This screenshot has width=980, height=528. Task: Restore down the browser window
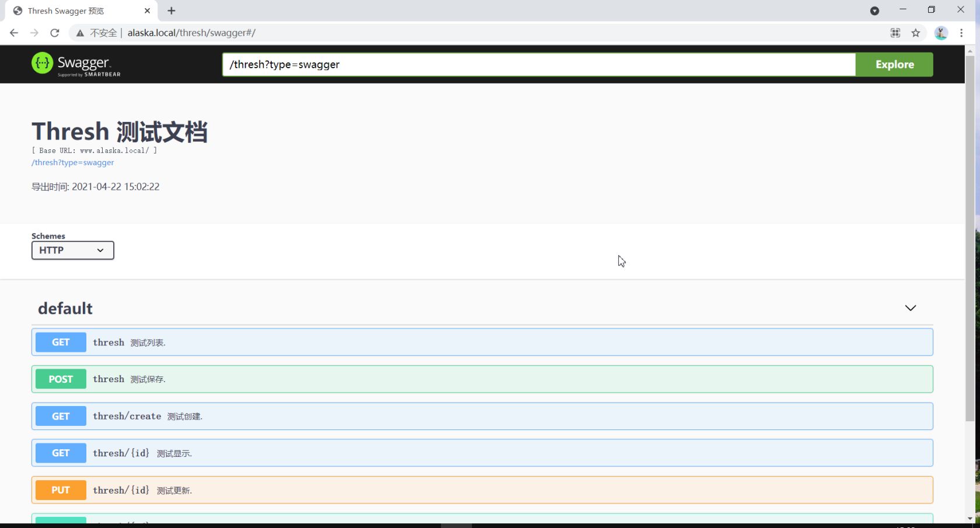click(x=932, y=10)
